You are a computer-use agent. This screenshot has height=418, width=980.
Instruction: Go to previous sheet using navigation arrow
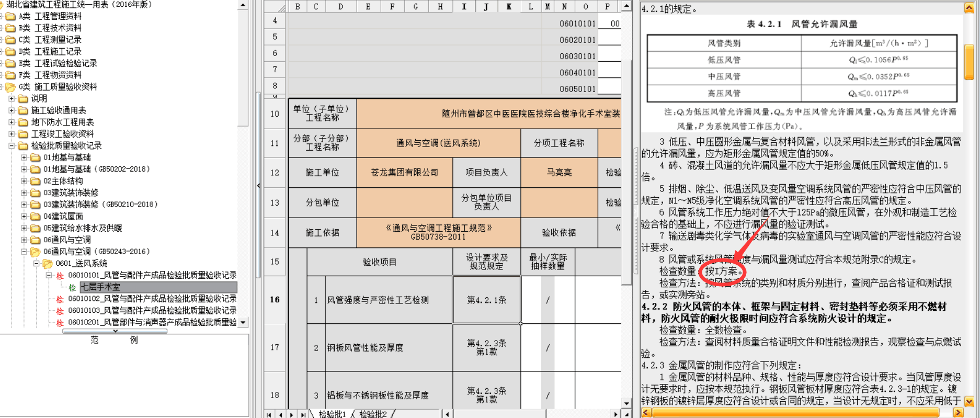point(281,414)
